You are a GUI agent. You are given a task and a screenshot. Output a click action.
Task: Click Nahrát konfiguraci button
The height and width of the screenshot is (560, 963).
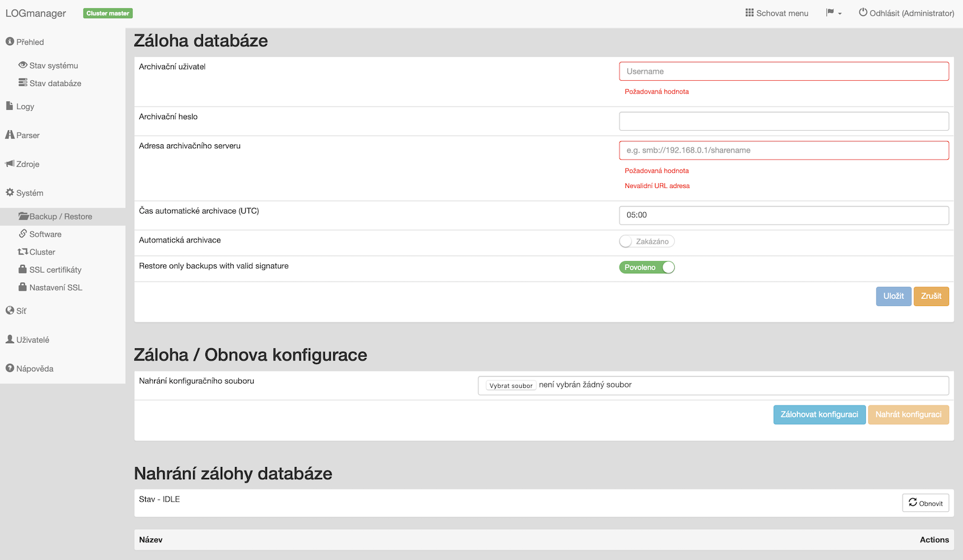pos(908,415)
